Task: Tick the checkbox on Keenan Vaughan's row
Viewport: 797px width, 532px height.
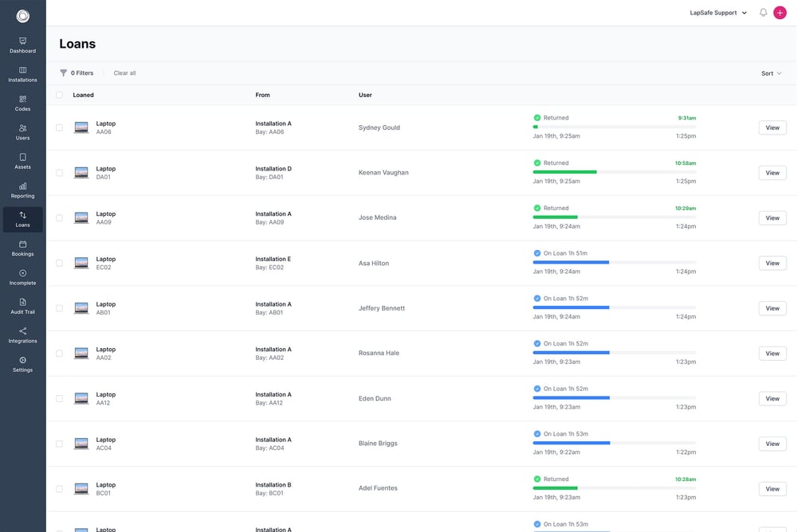Action: (x=59, y=173)
